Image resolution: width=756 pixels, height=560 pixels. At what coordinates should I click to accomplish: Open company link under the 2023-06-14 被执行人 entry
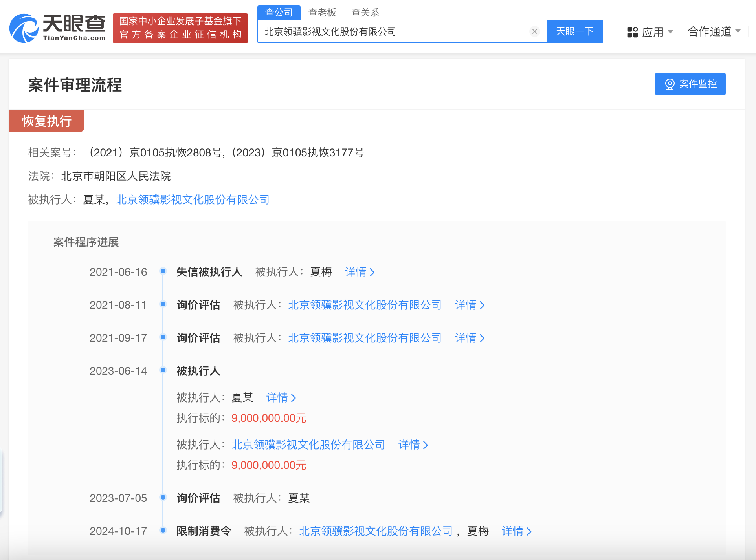pyautogui.click(x=308, y=445)
